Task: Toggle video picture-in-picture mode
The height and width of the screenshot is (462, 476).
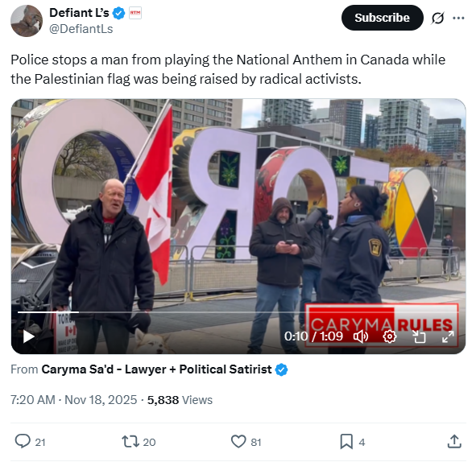Action: pyautogui.click(x=420, y=336)
